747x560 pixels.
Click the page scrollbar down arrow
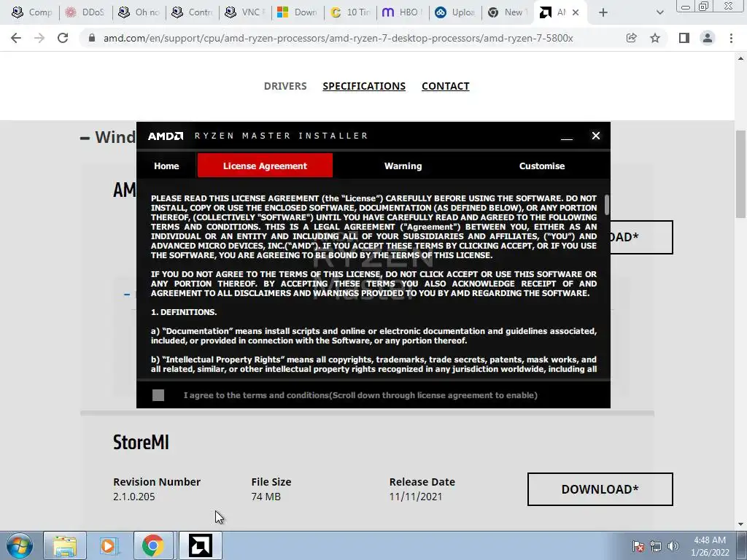click(741, 524)
